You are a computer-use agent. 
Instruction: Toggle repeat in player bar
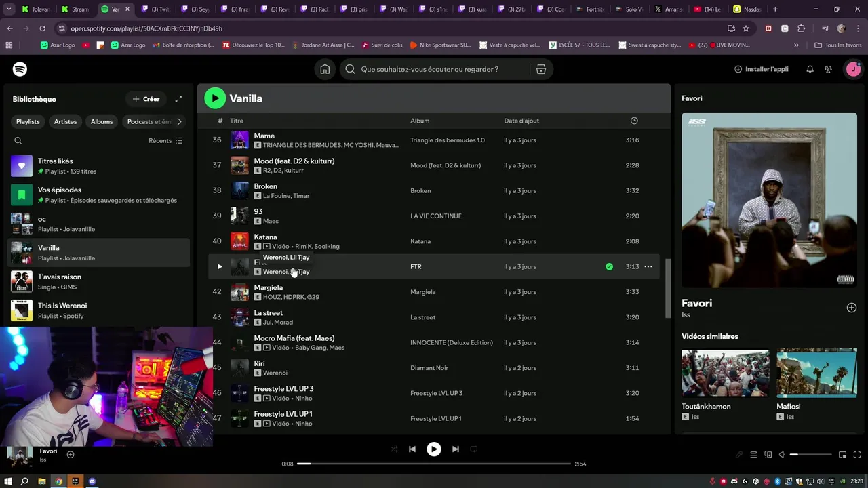(474, 449)
